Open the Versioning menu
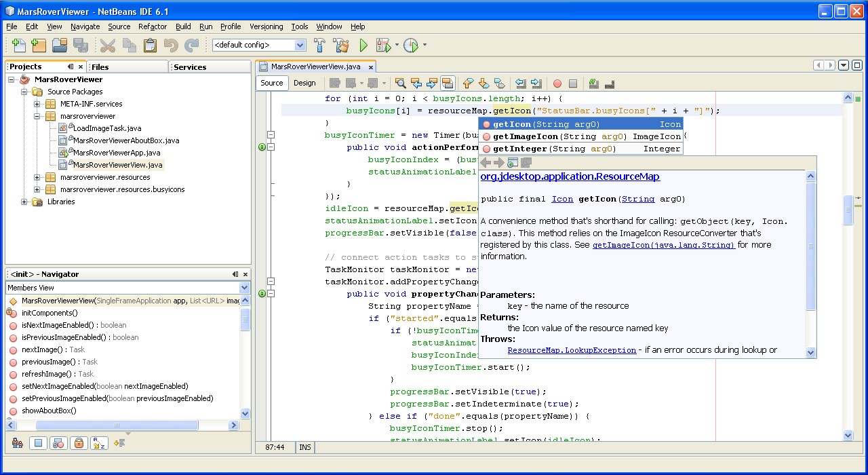Screen dimensions: 868x475 [267, 26]
